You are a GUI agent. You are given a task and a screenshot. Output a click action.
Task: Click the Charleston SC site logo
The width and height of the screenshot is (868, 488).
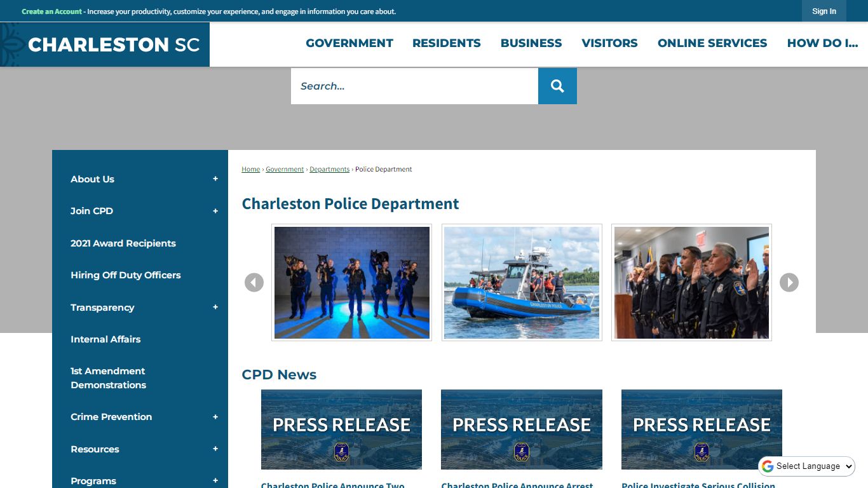coord(105,44)
